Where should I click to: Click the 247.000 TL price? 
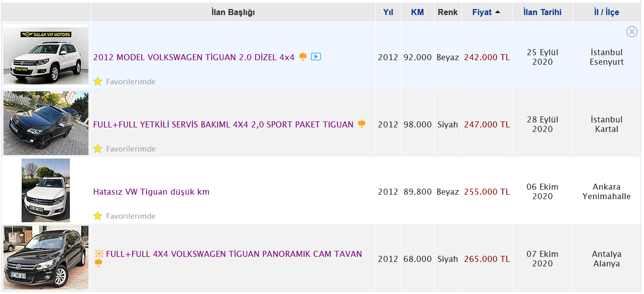487,124
